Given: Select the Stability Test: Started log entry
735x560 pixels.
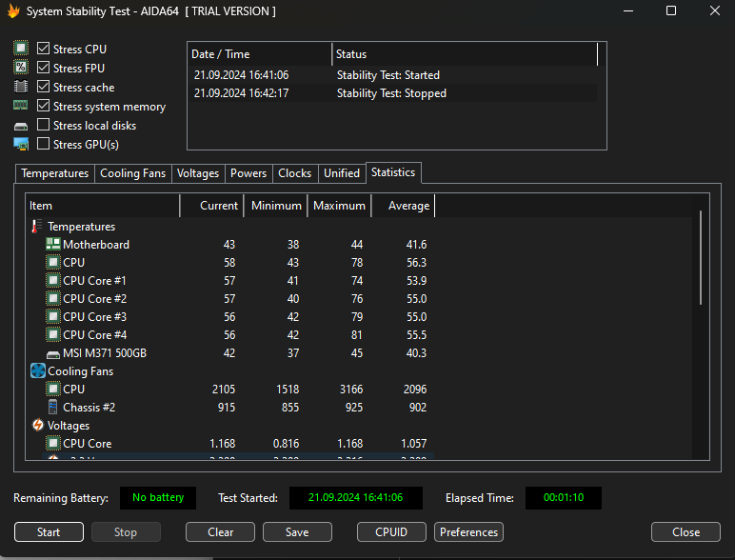Looking at the screenshot, I should [x=393, y=75].
